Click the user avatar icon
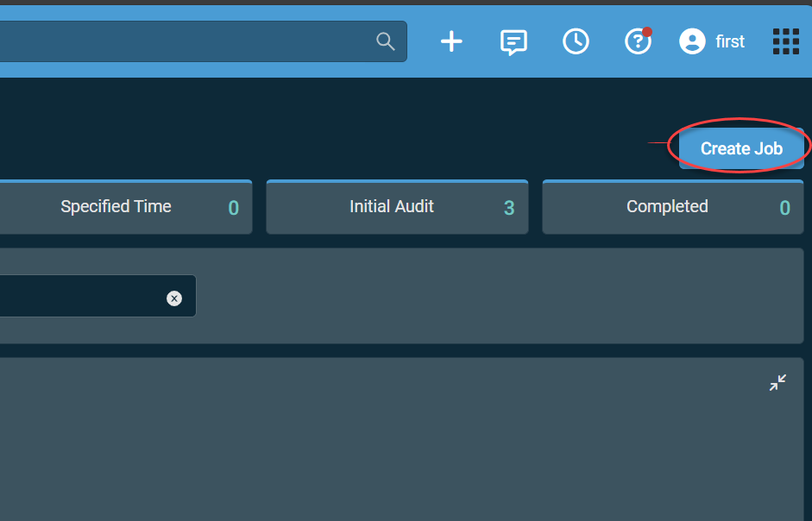The height and width of the screenshot is (521, 812). (692, 41)
